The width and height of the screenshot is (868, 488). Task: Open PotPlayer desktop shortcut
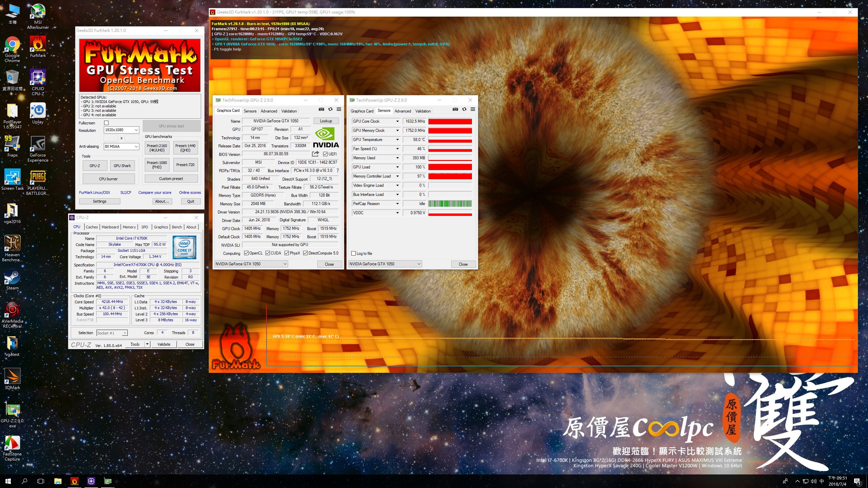pos(12,116)
